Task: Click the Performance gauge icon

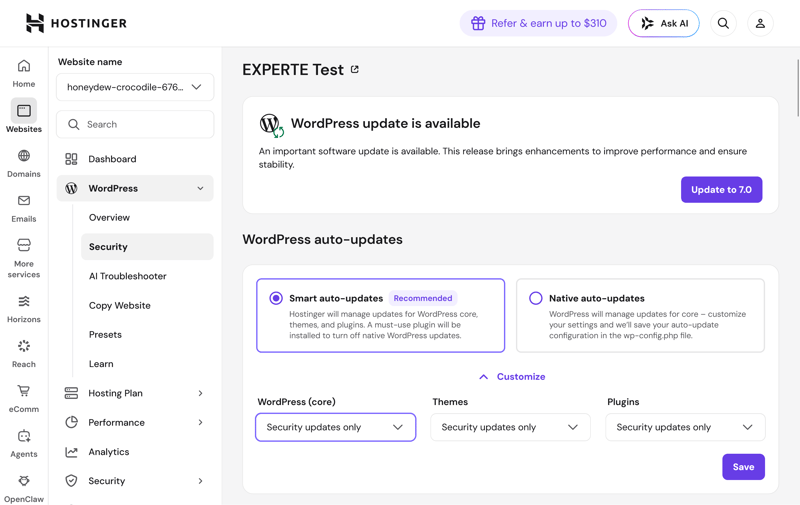Action: (71, 422)
